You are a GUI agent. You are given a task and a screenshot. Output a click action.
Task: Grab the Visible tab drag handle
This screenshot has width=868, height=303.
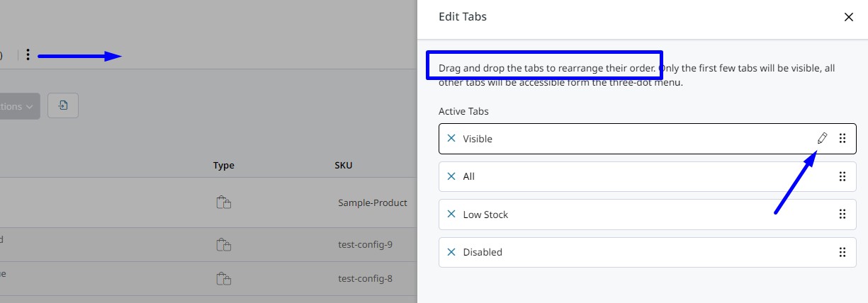(x=842, y=139)
